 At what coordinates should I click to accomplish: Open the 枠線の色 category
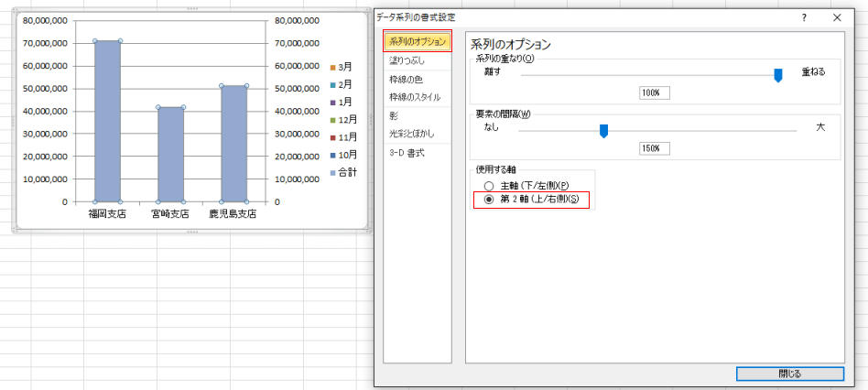[407, 79]
